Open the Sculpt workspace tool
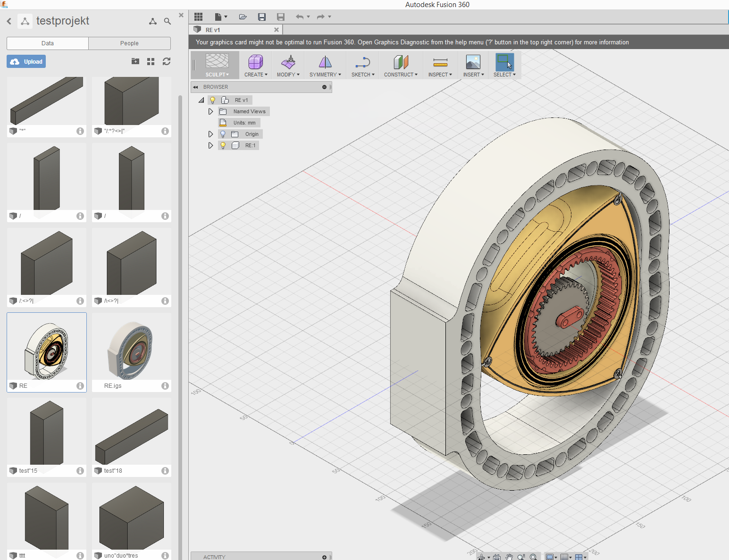Screen dimensions: 729x560 [x=217, y=62]
